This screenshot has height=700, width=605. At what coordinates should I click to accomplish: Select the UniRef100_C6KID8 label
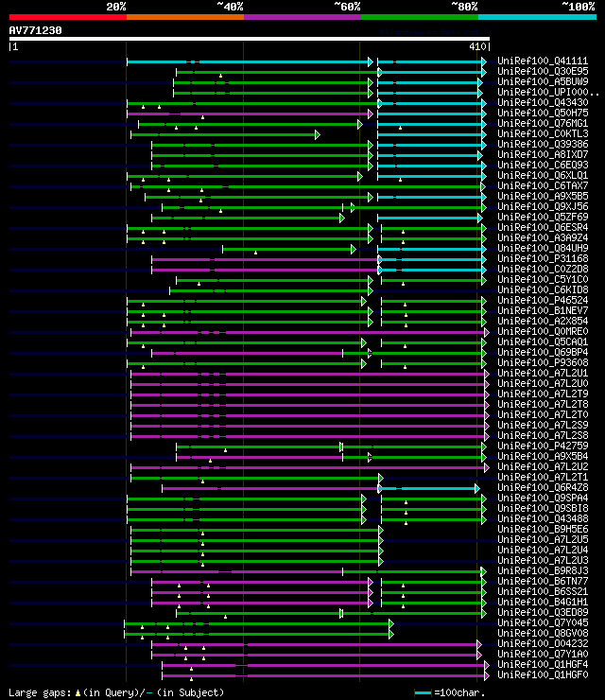[543, 289]
